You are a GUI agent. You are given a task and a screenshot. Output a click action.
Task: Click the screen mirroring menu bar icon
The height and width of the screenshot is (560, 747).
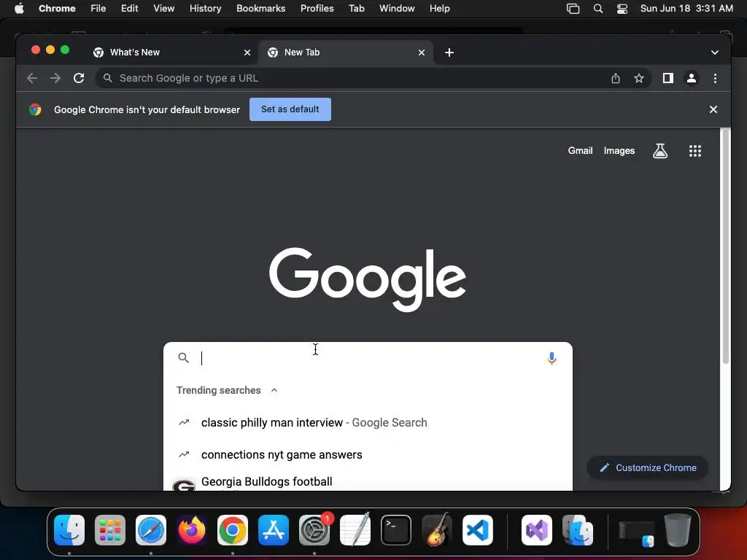point(573,9)
